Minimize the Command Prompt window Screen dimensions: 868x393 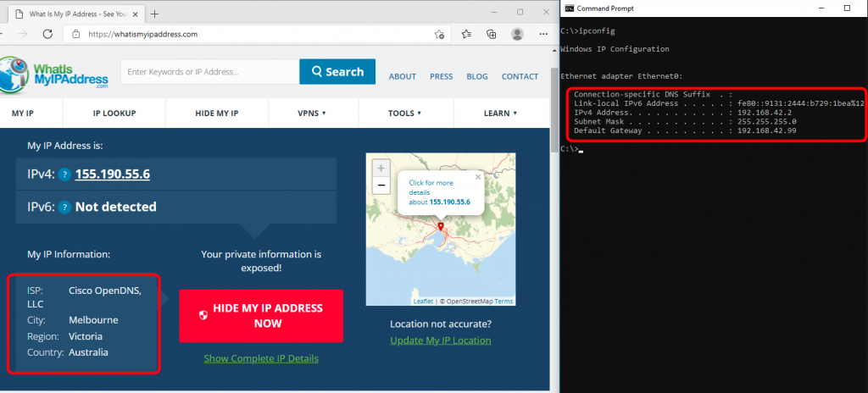click(x=820, y=8)
